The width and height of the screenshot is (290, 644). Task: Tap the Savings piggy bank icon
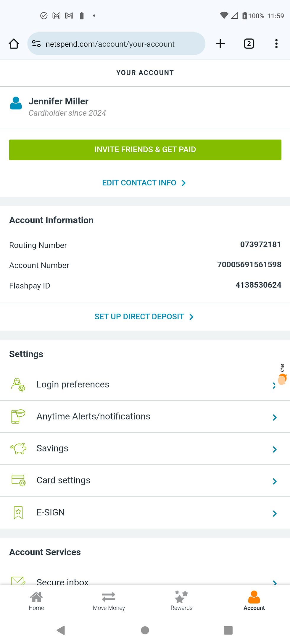tap(18, 448)
